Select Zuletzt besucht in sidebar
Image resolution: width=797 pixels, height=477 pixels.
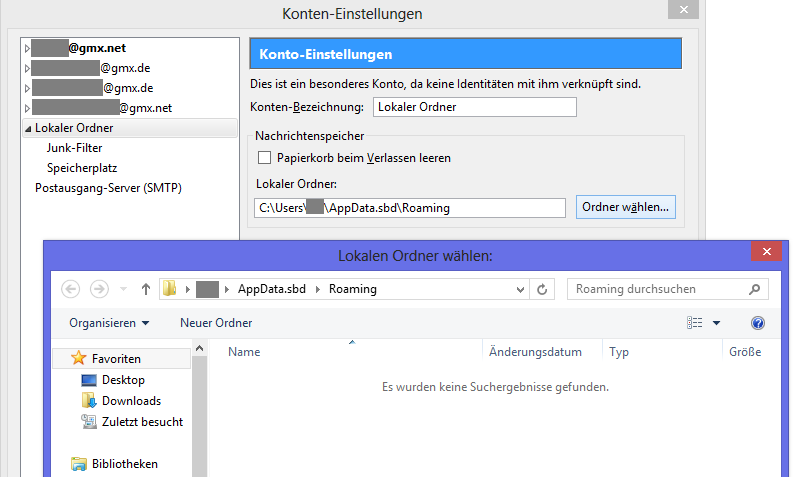(142, 422)
